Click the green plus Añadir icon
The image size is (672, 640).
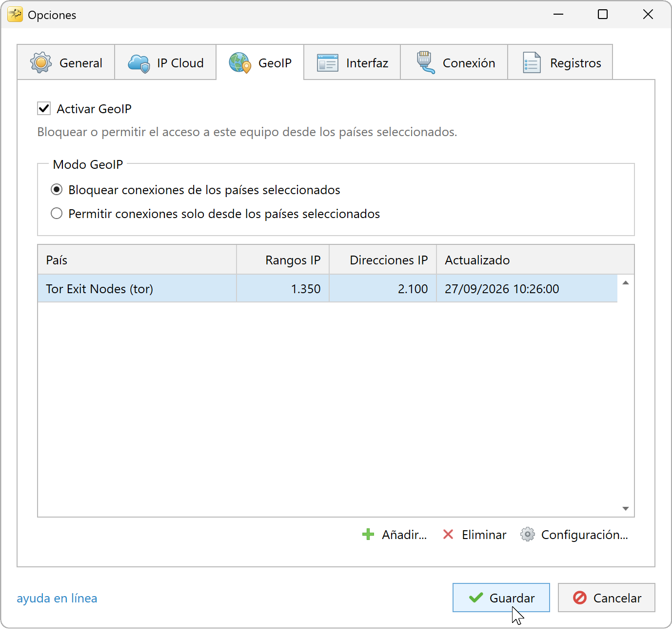[x=368, y=535]
